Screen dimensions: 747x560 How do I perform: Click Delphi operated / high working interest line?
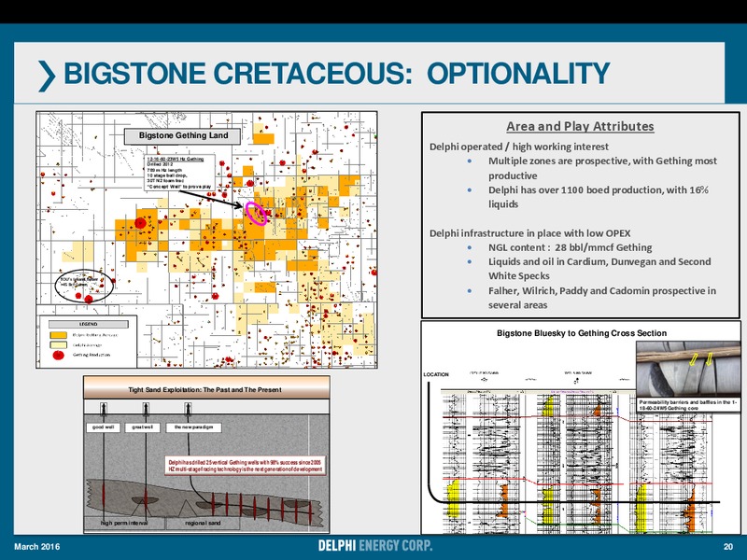(519, 147)
